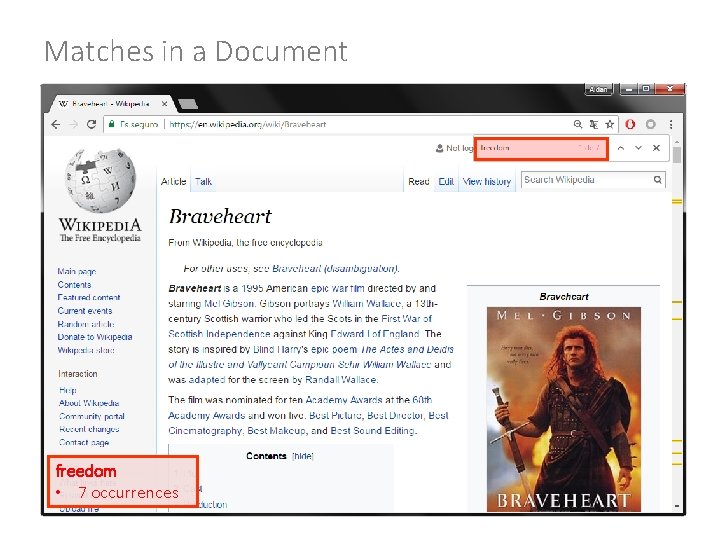The width and height of the screenshot is (720, 540).
Task: Follow the Braveheart (disambiguation) link
Action: point(335,269)
